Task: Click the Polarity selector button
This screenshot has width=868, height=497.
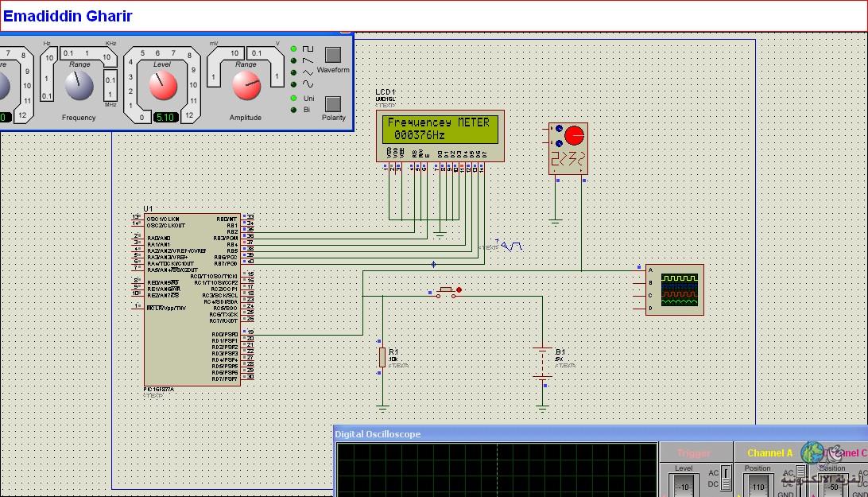Action: pos(333,103)
